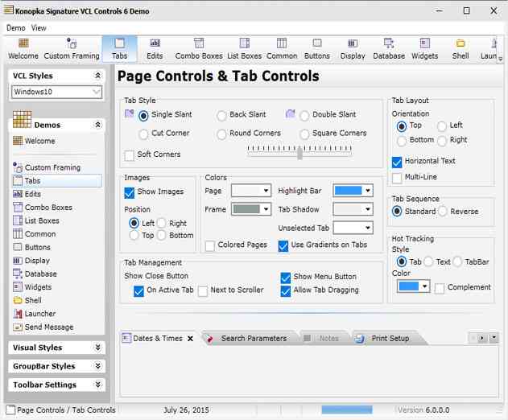The height and width of the screenshot is (420, 508).
Task: Open the tab menu dropdown button
Action: pos(494,339)
